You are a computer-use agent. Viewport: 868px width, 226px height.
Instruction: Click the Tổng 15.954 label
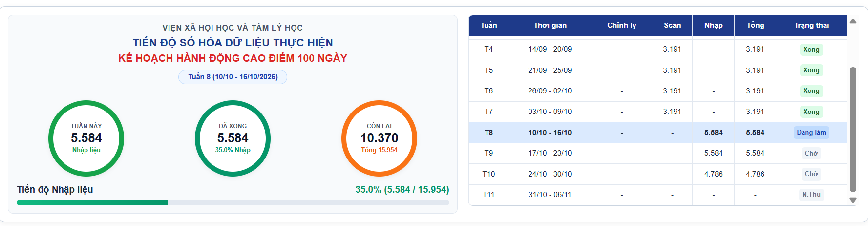click(x=379, y=150)
